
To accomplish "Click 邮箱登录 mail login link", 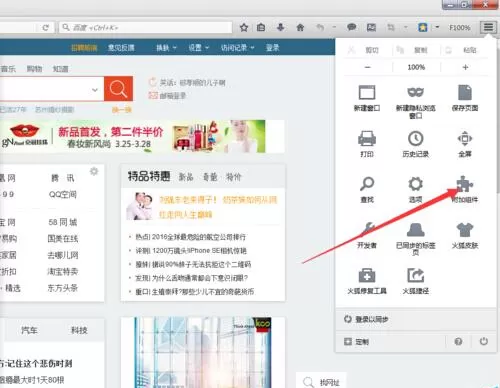I will [167, 96].
